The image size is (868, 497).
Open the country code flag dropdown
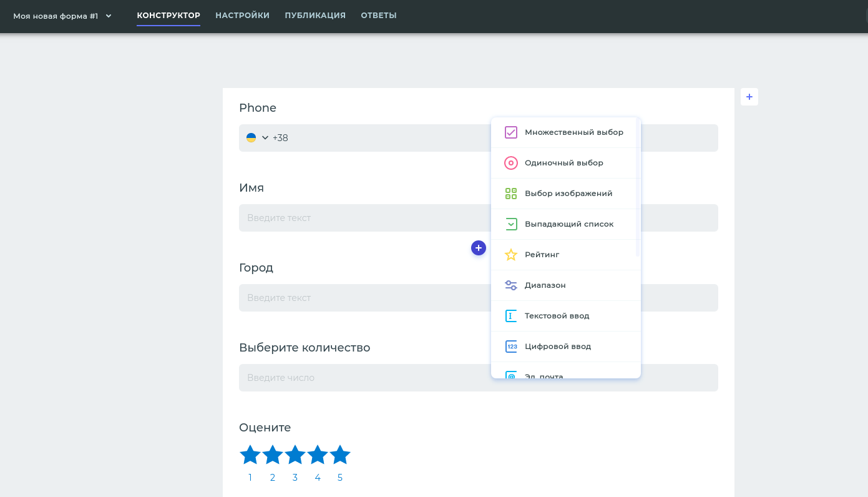(x=257, y=138)
